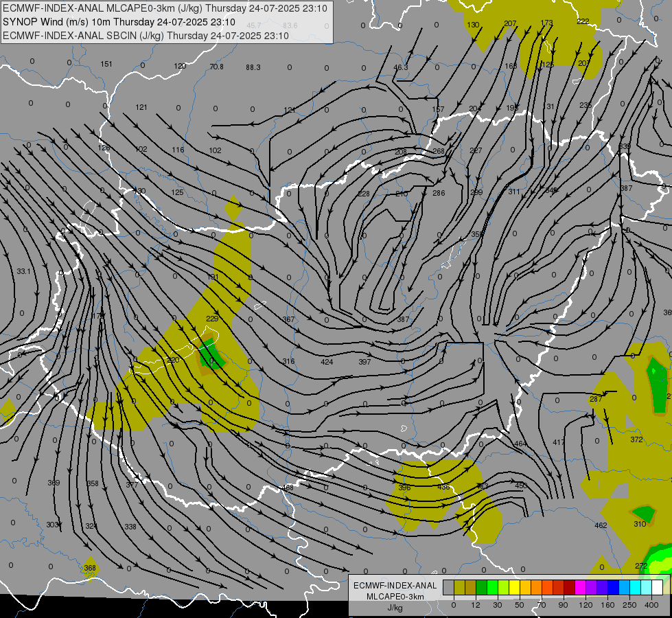This screenshot has height=618, width=672.
Task: Click the bright green legend swatch
Action: 492,588
